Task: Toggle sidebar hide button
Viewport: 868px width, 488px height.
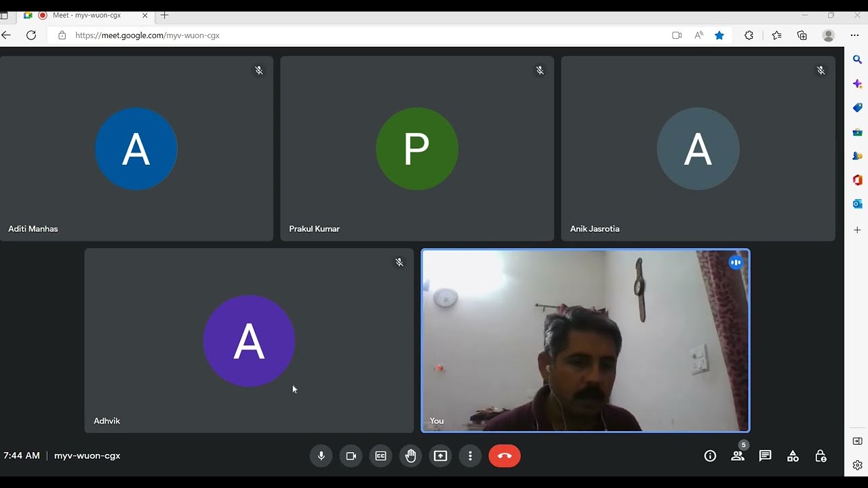Action: [857, 441]
